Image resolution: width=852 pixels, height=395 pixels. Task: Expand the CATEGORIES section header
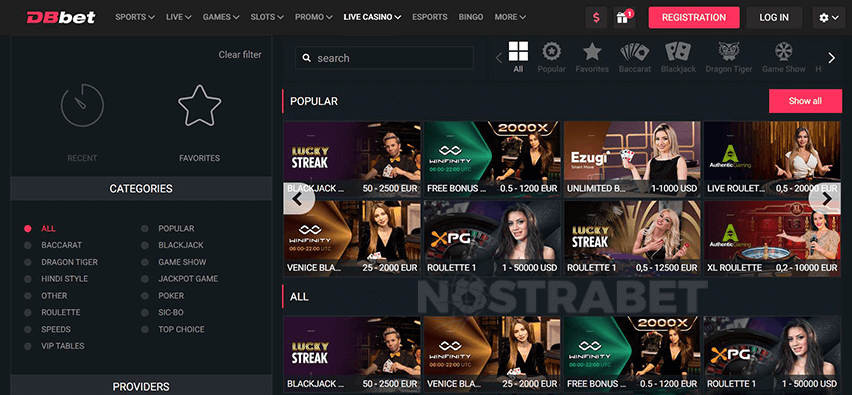[x=141, y=189]
